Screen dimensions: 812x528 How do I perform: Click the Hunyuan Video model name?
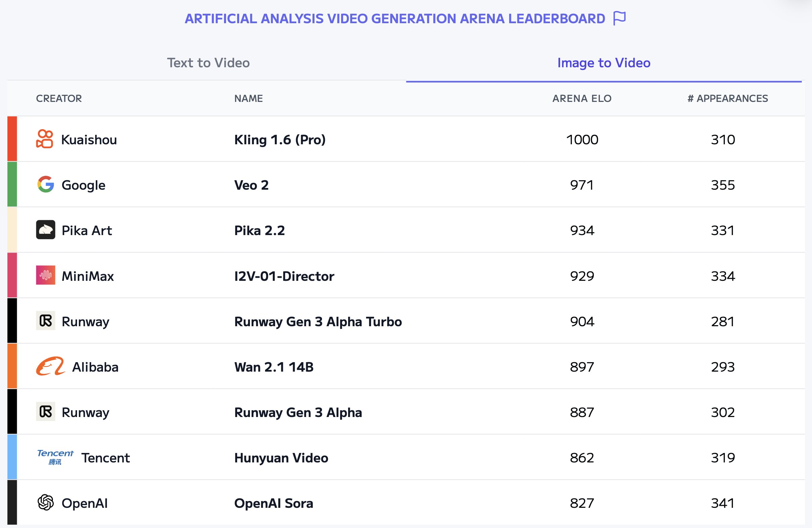[x=281, y=458]
